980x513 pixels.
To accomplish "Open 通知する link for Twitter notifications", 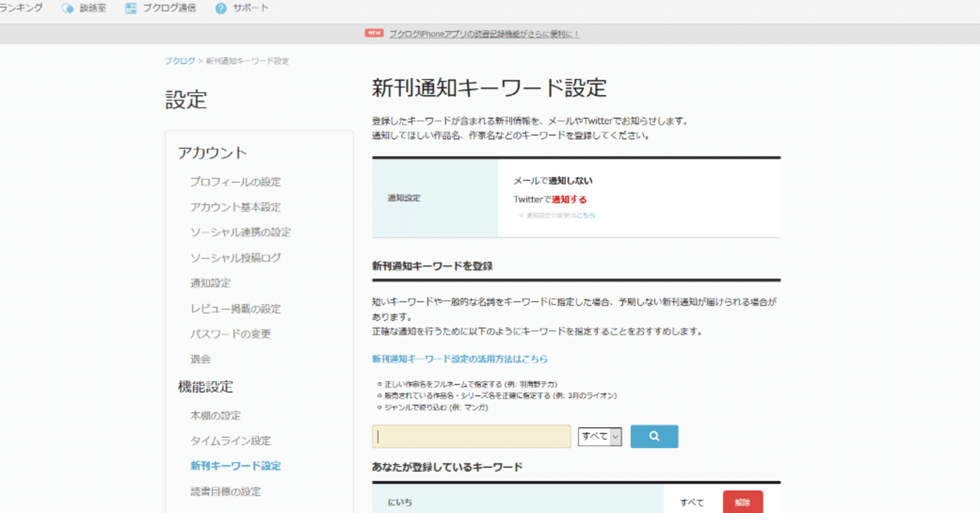I will point(568,198).
